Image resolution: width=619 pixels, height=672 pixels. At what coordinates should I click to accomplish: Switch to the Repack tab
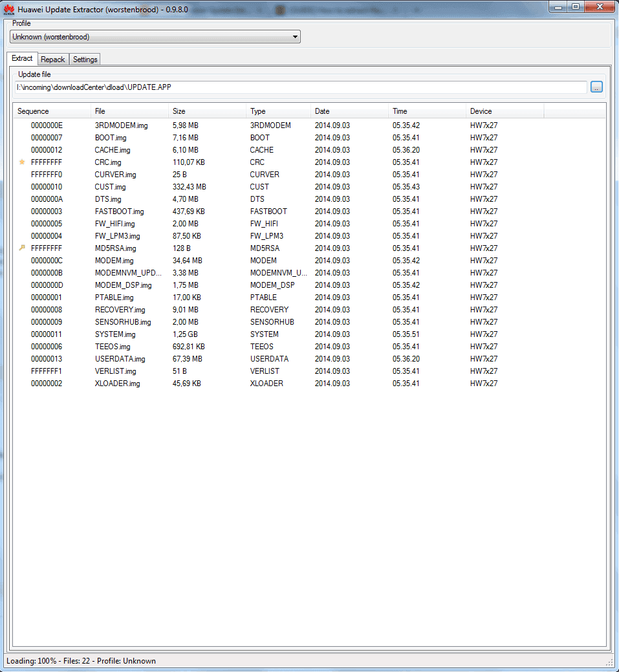tap(53, 59)
